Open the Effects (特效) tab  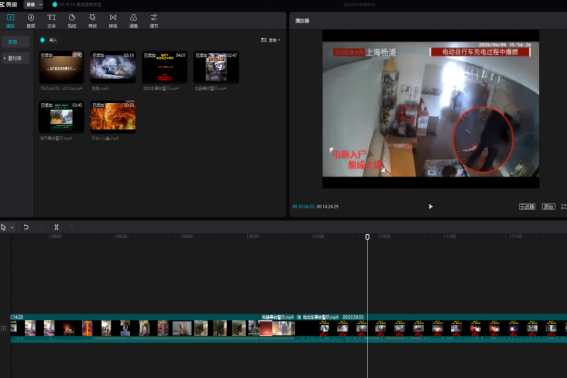(92, 21)
